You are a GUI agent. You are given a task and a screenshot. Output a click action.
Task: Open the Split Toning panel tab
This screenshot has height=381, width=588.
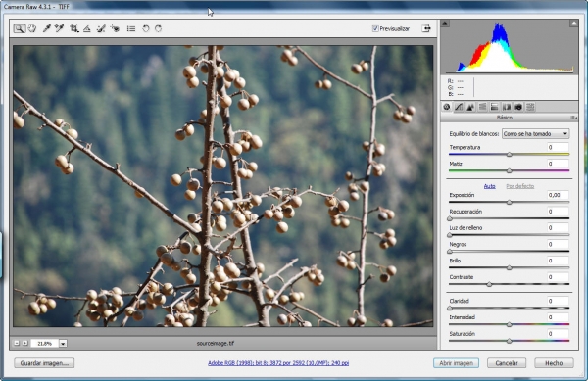click(494, 107)
